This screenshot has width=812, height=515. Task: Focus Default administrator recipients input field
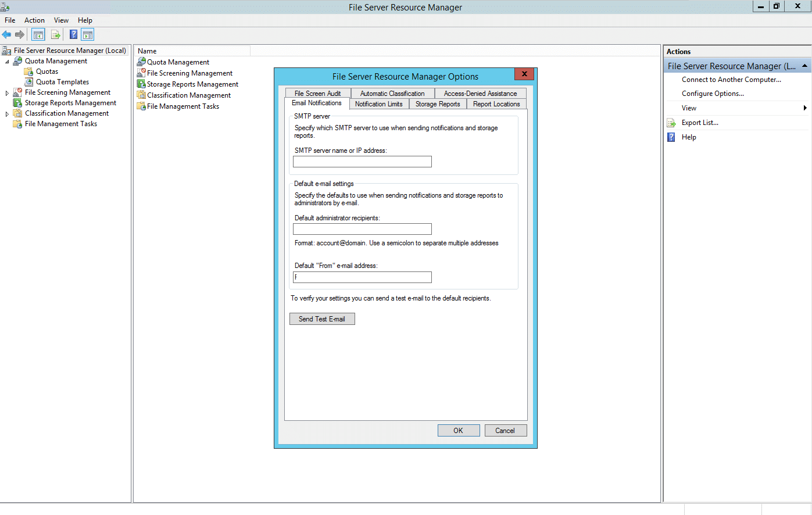point(362,229)
